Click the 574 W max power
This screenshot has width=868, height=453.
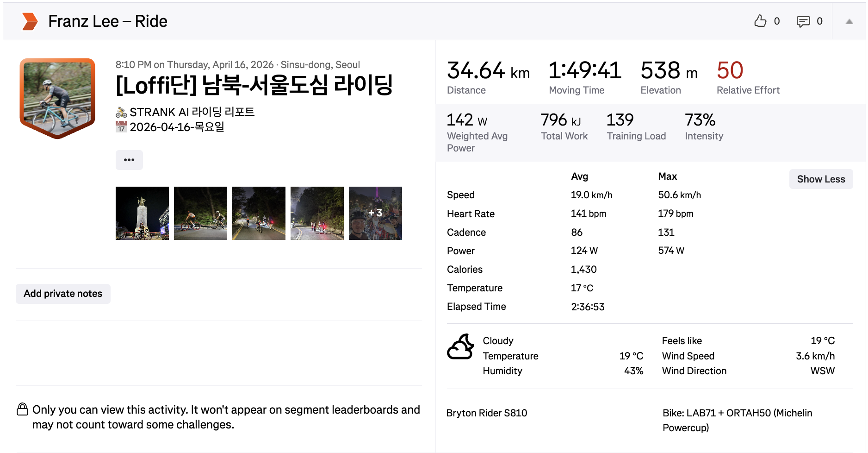pyautogui.click(x=671, y=251)
